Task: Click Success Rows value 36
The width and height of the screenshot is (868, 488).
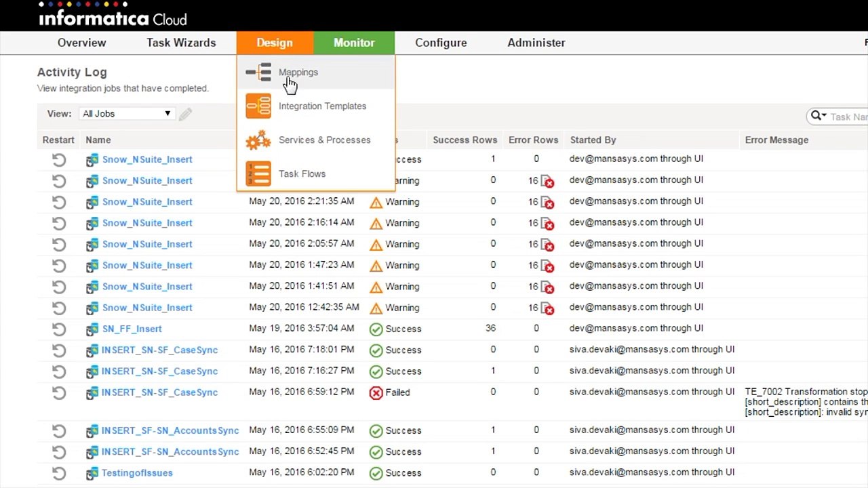Action: [490, 328]
